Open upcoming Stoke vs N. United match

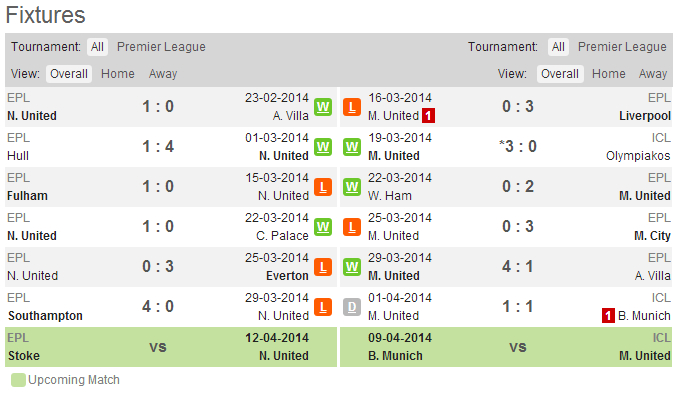[x=171, y=347]
